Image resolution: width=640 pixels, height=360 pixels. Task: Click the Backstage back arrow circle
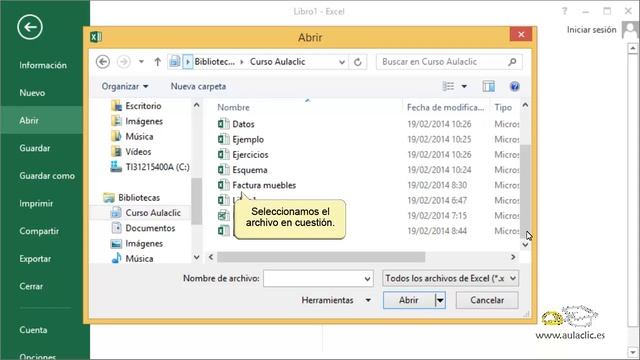[30, 27]
